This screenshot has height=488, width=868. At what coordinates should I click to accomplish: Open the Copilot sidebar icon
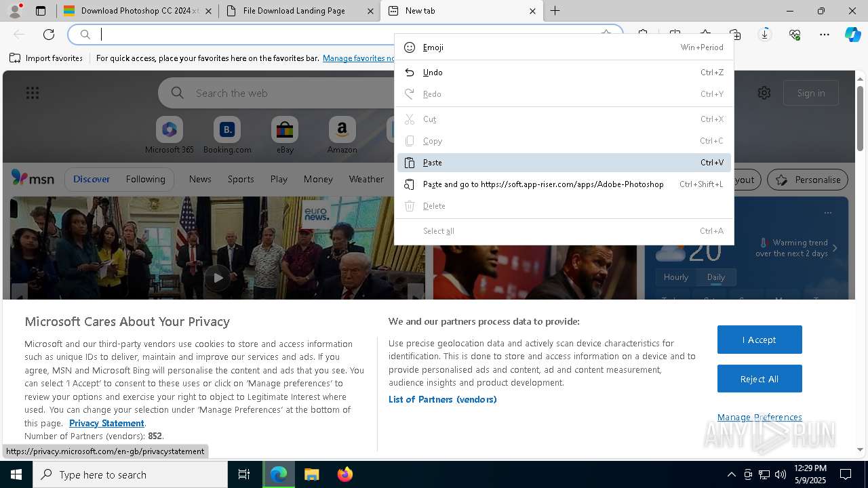[x=853, y=35]
